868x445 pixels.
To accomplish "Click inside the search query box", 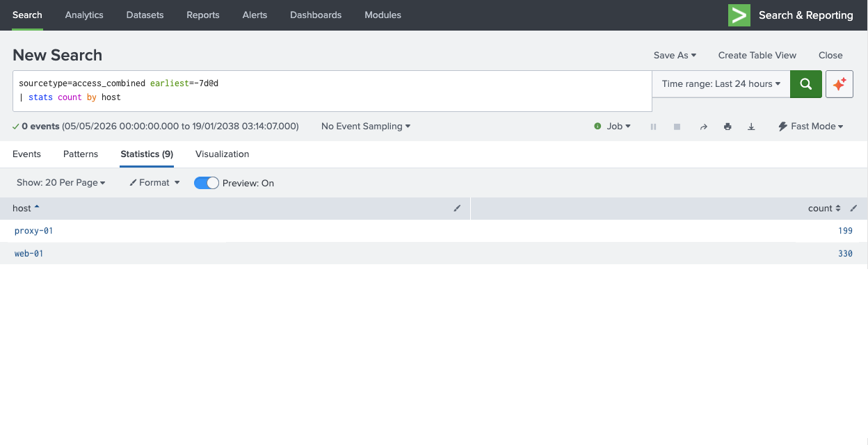I will tap(332, 90).
